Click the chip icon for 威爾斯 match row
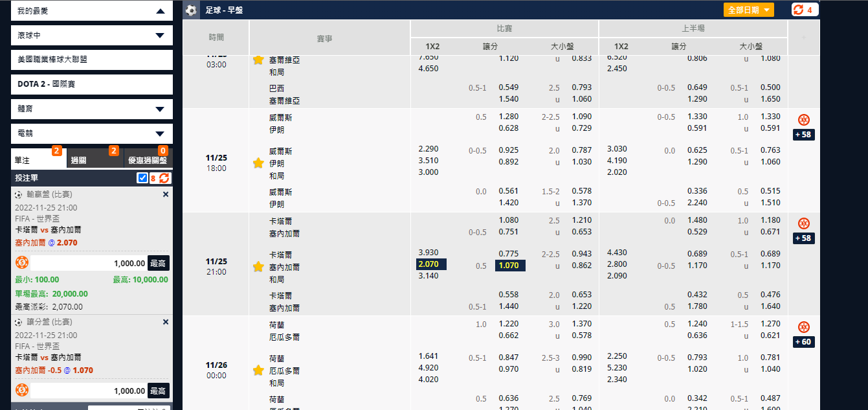This screenshot has height=410, width=868. tap(803, 120)
